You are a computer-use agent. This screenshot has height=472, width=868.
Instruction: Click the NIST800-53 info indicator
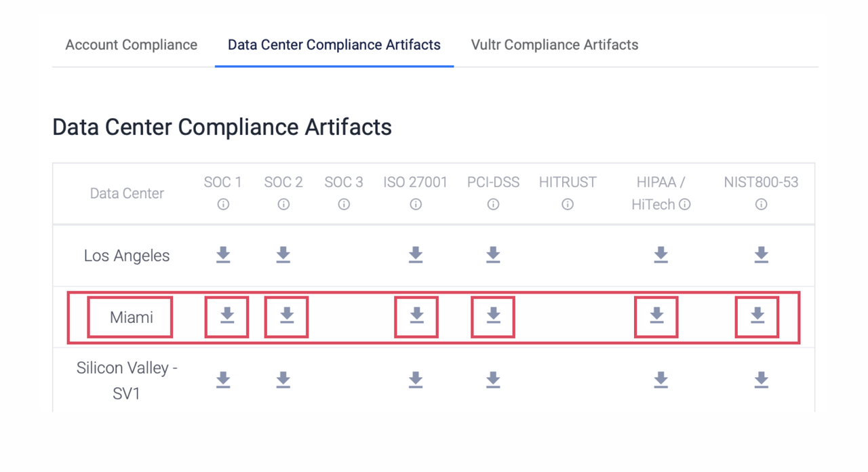pyautogui.click(x=761, y=204)
